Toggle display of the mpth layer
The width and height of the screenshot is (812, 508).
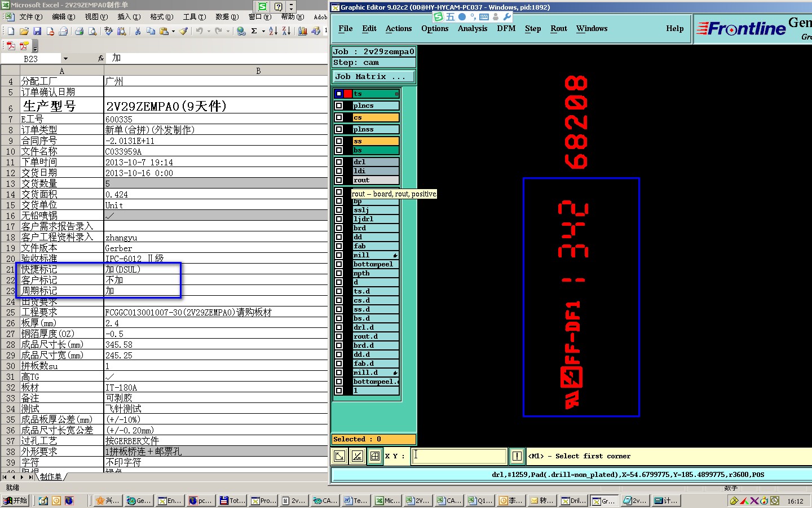coord(339,273)
